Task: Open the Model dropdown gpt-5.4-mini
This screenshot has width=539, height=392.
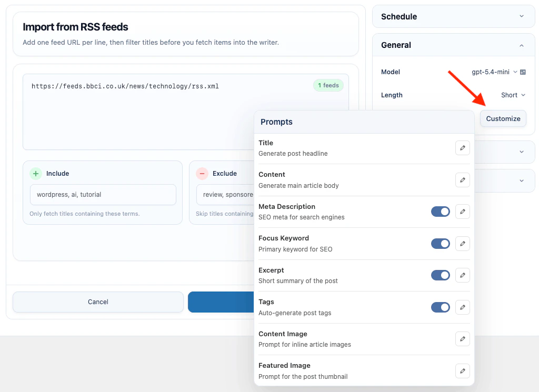Action: 494,72
